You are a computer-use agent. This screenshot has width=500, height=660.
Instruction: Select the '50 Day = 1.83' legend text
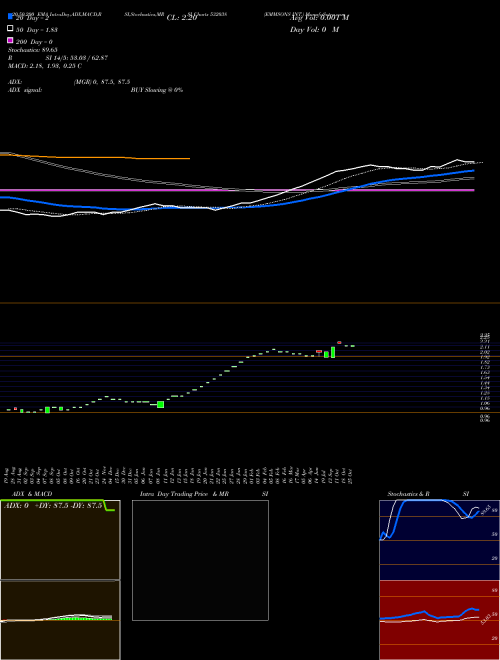click(37, 30)
